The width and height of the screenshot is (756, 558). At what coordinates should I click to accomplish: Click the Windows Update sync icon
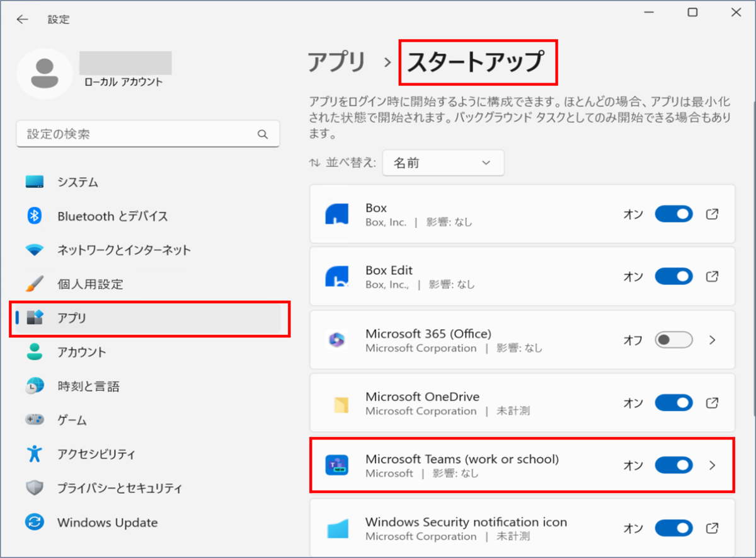pyautogui.click(x=35, y=522)
